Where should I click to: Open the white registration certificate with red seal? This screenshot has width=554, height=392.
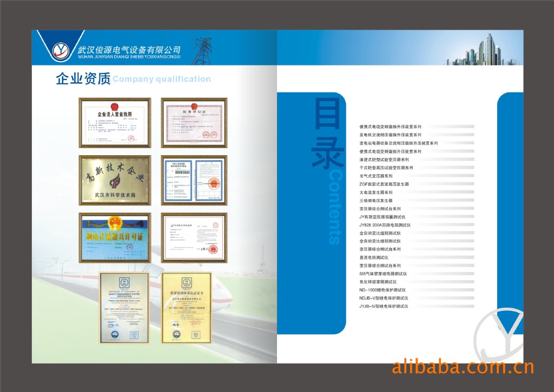point(194,238)
